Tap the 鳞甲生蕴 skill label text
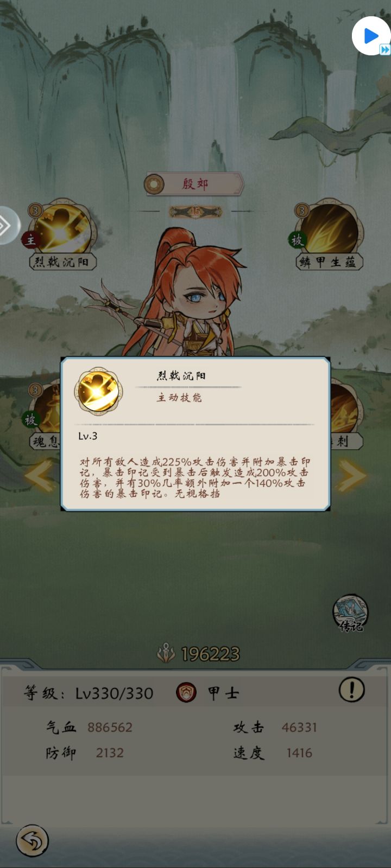 [x=328, y=262]
